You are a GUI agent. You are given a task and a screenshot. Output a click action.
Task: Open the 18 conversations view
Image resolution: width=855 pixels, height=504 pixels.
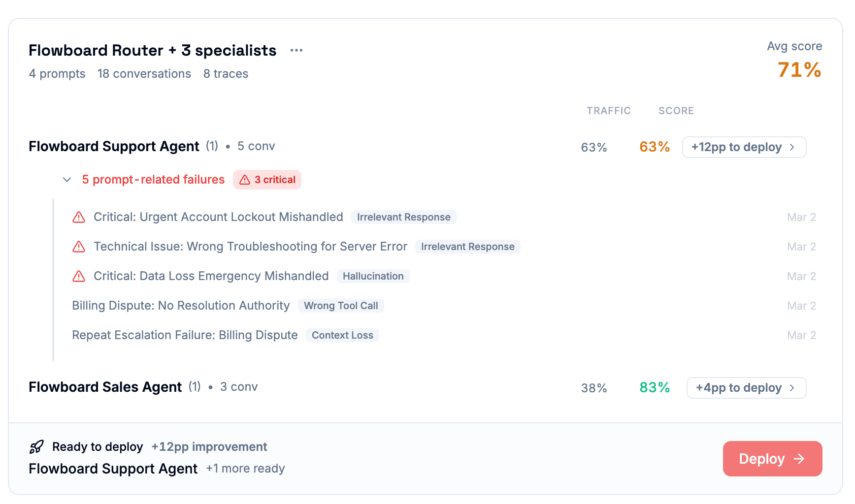[144, 73]
